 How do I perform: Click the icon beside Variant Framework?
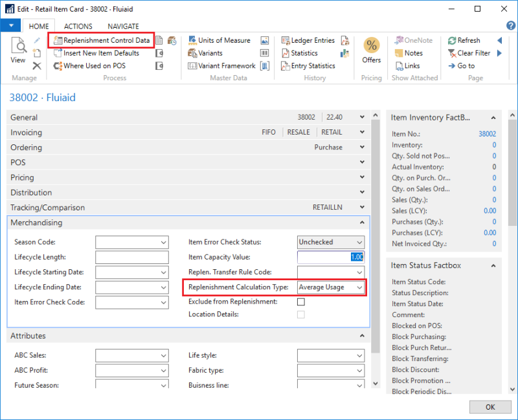coord(265,66)
